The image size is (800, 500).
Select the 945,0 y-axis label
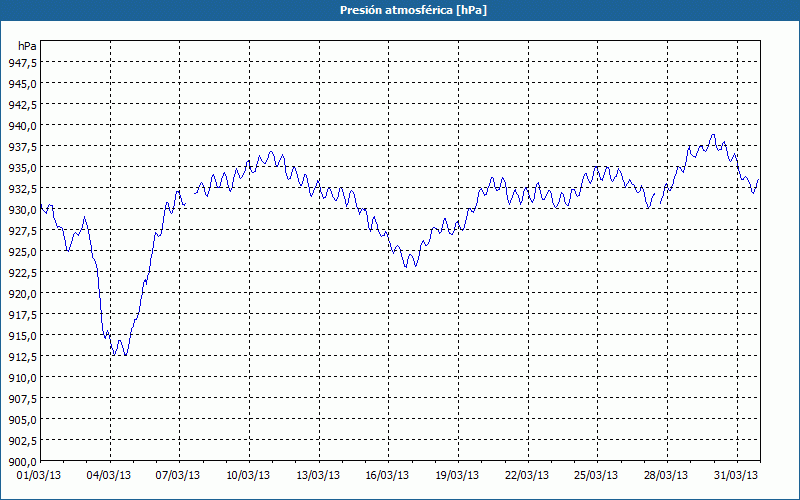click(x=22, y=84)
